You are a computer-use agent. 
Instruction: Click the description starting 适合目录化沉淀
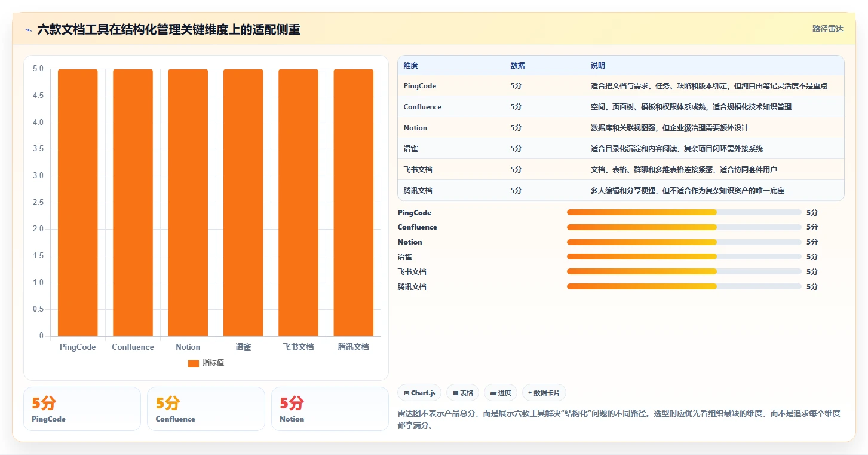click(677, 149)
